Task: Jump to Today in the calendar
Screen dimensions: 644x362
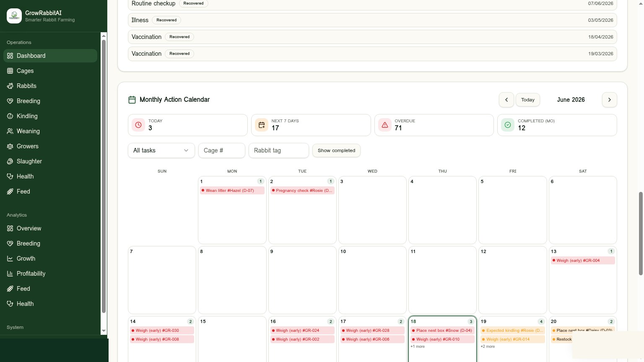Action: click(x=528, y=100)
